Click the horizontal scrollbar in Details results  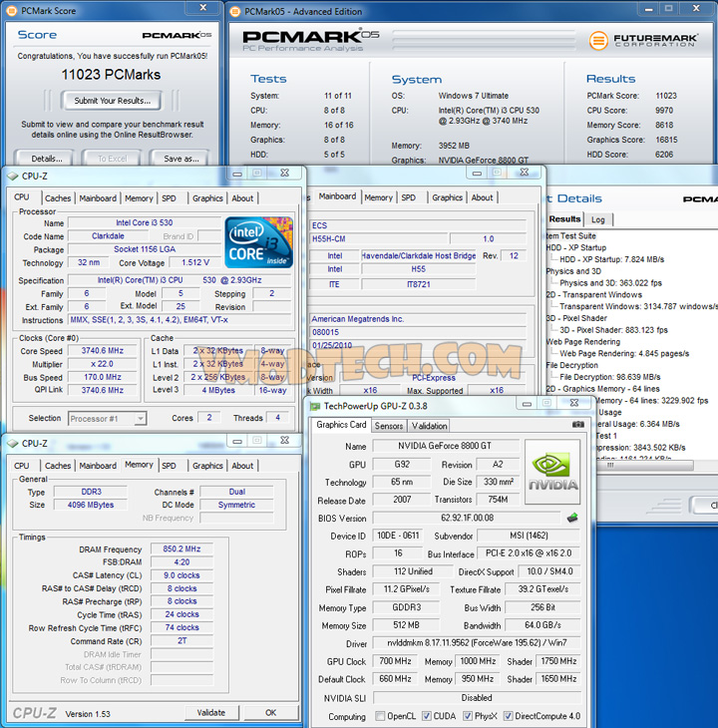tap(644, 465)
